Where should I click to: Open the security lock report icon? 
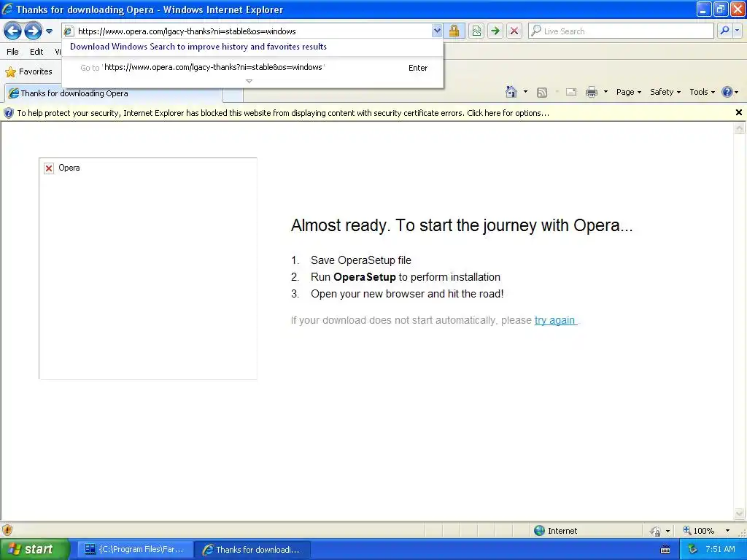click(x=454, y=31)
